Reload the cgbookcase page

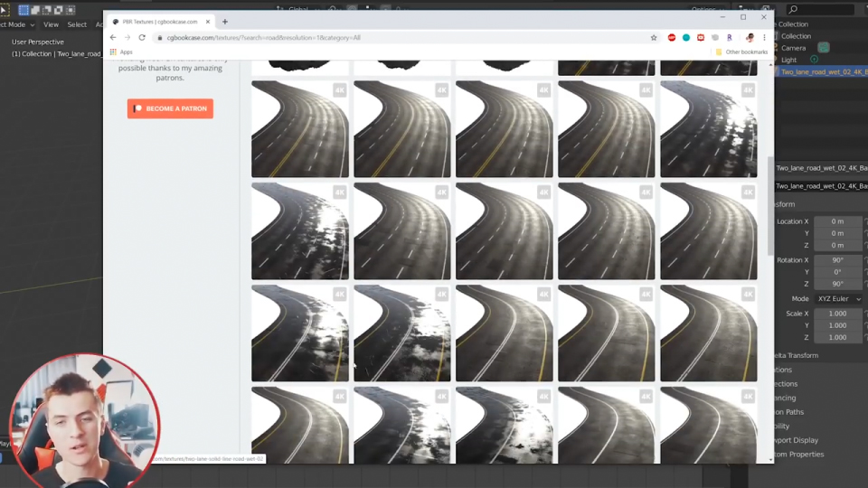click(142, 38)
